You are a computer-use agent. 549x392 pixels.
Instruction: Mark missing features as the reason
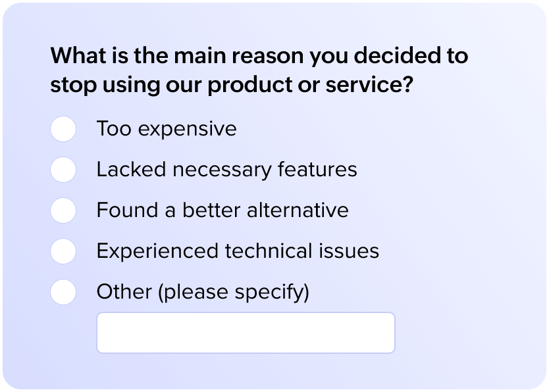pos(63,170)
